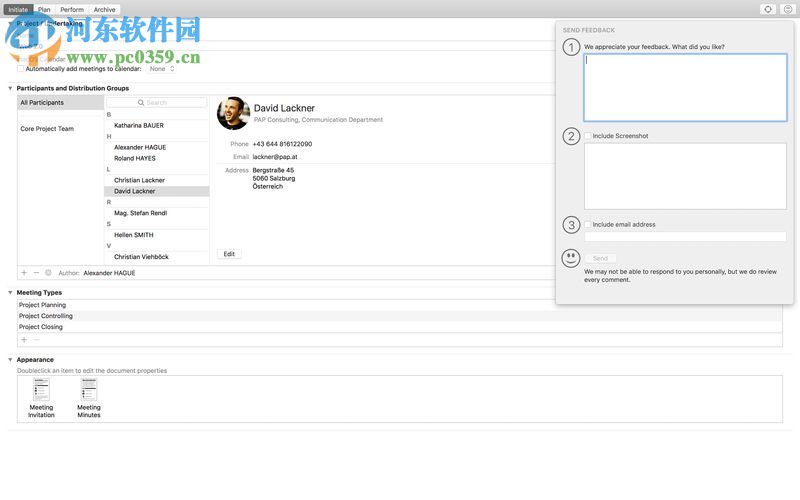800x500 pixels.
Task: Open the gear action menu next to Author
Action: point(48,273)
